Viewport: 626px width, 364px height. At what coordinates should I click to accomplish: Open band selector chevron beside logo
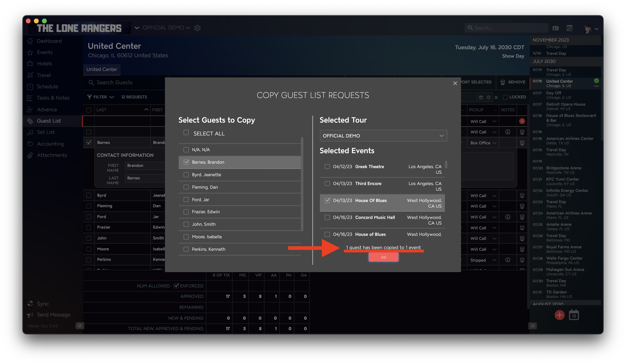coord(137,28)
